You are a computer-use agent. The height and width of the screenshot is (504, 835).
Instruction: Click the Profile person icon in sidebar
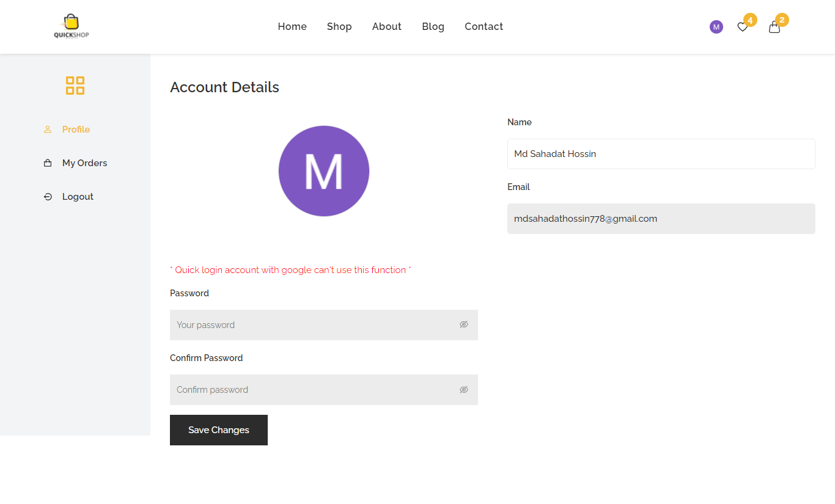[48, 130]
